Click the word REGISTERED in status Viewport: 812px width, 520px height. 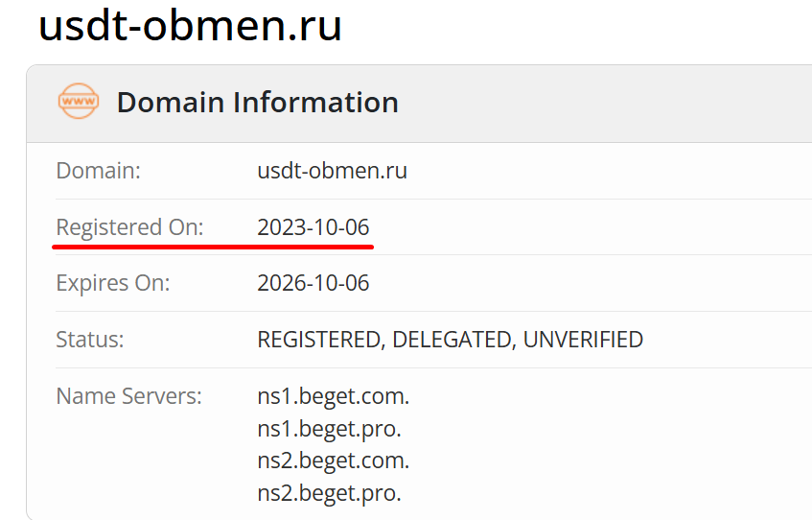(x=319, y=340)
